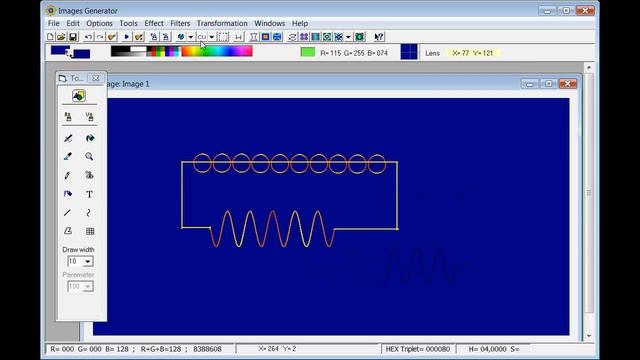640x360 pixels.
Task: Select the Spray stamp tool
Action: pos(89,176)
